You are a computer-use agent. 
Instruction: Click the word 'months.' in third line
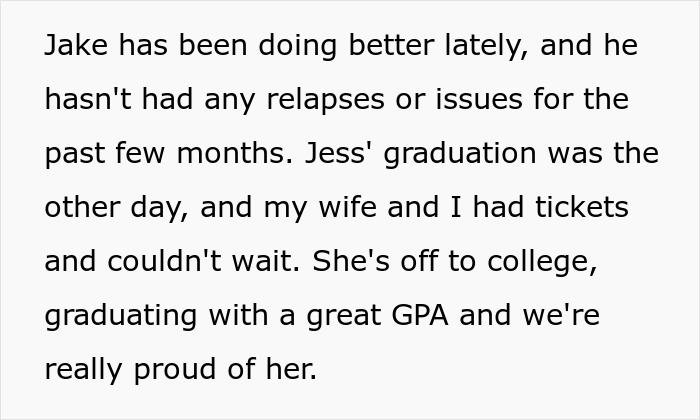pyautogui.click(x=235, y=154)
